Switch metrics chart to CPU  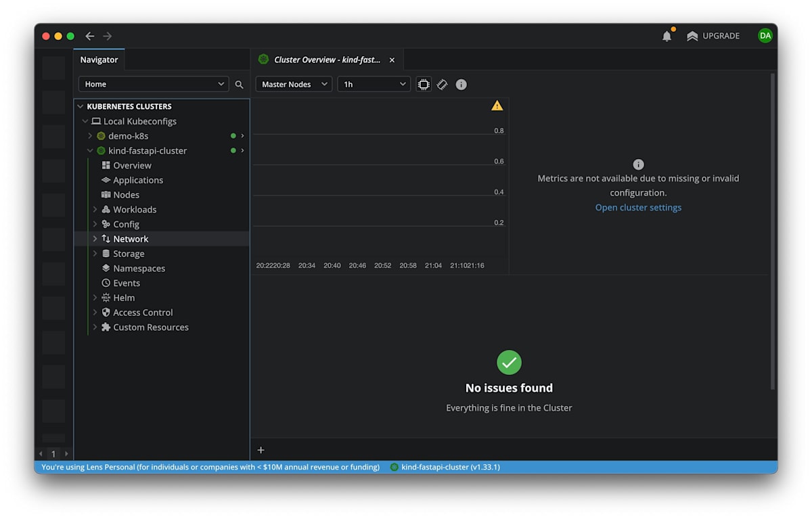[424, 85]
